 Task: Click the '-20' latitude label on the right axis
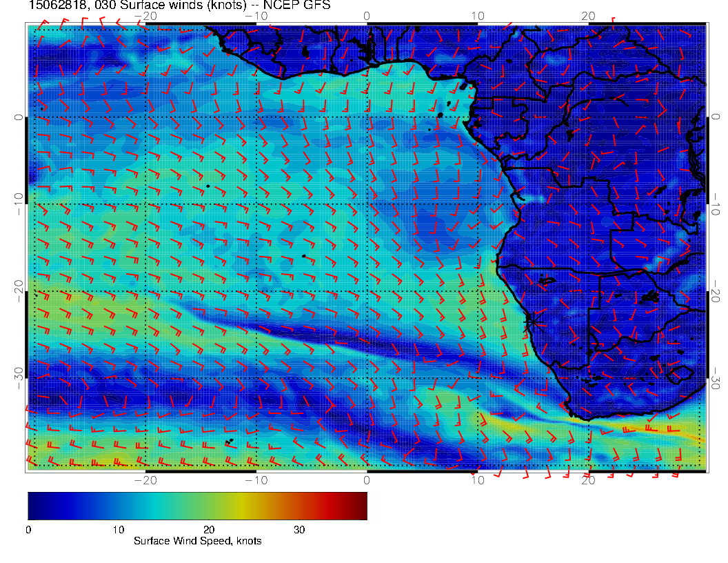716,292
